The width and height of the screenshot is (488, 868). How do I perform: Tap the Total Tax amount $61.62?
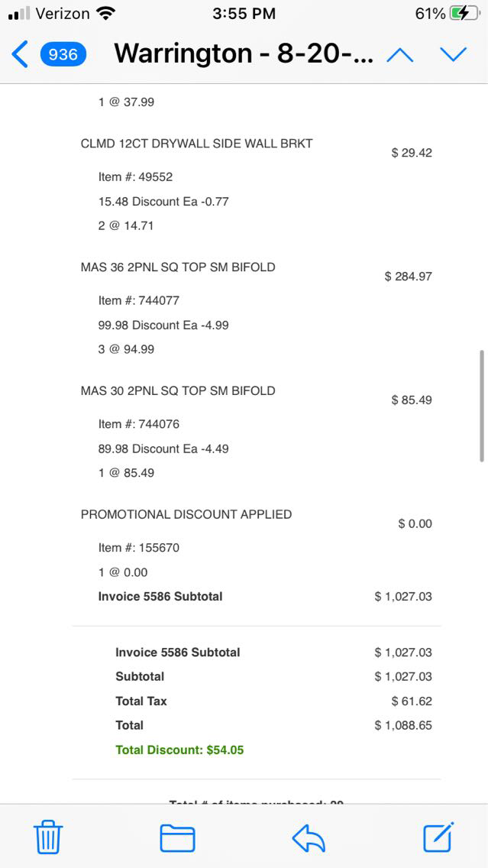(412, 701)
